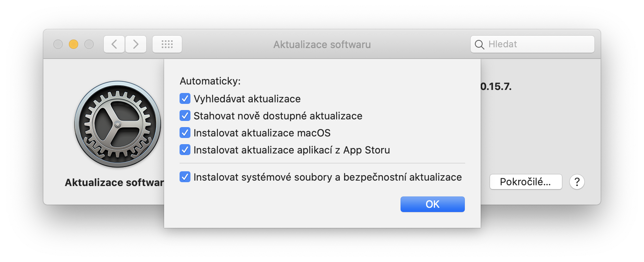644x262 pixels.
Task: Minimize the window with the yellow button
Action: (x=74, y=44)
